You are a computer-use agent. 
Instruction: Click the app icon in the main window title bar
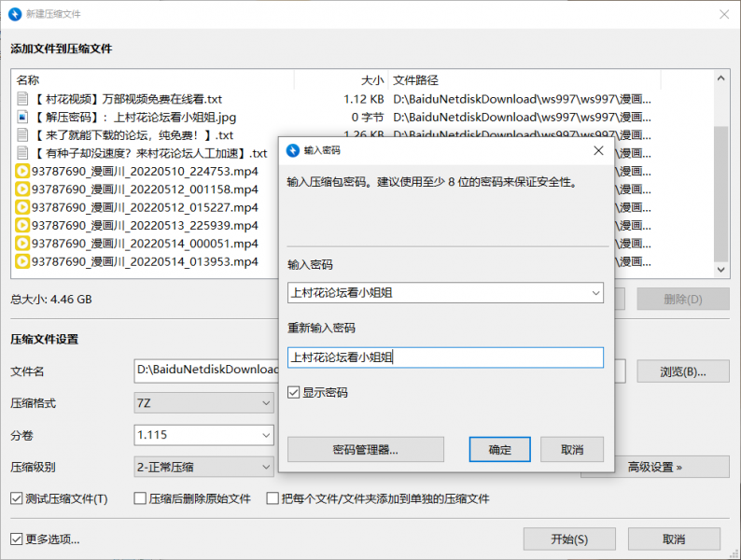point(16,13)
